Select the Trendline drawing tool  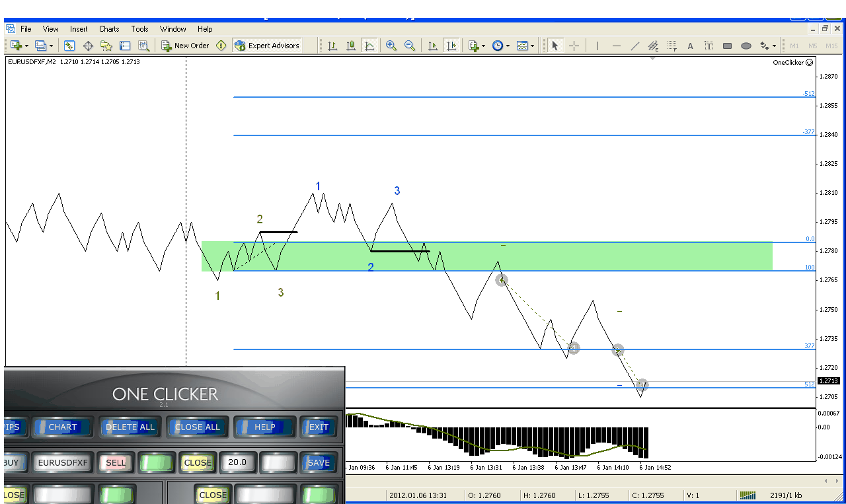coord(635,46)
